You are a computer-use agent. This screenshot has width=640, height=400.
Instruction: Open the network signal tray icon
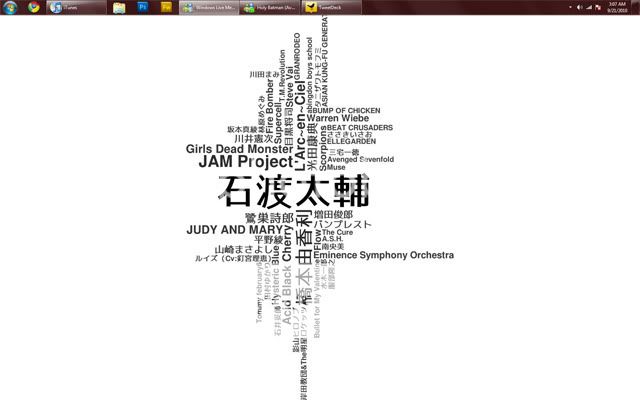tap(589, 7)
